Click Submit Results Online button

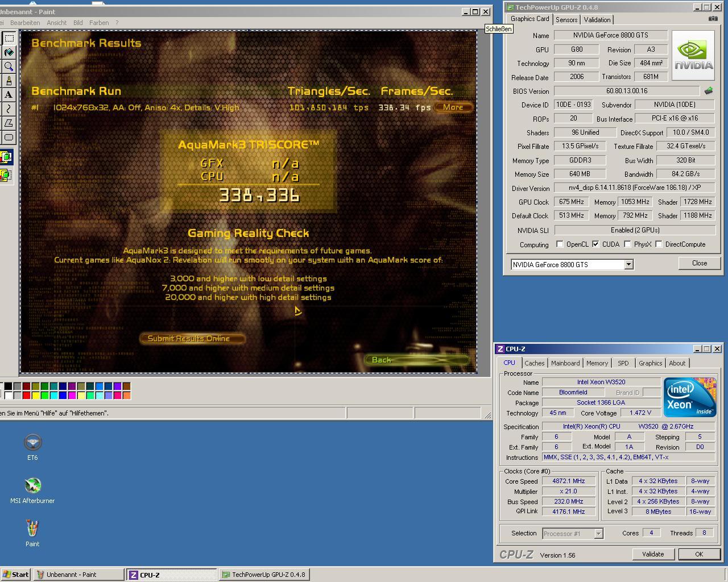(x=192, y=338)
